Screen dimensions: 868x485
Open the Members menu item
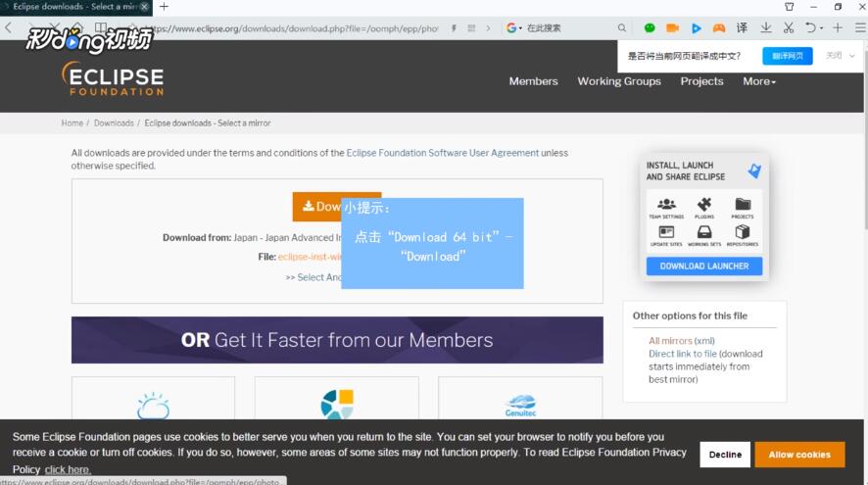533,81
